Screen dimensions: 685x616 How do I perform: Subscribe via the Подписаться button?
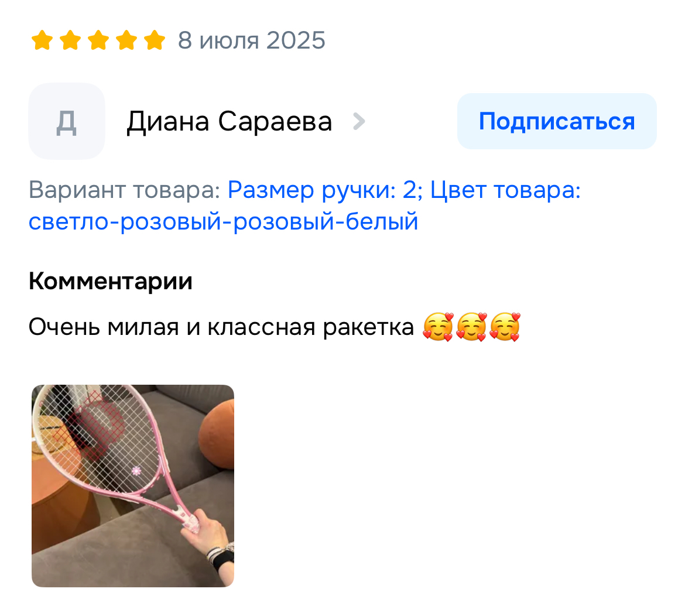pos(557,121)
